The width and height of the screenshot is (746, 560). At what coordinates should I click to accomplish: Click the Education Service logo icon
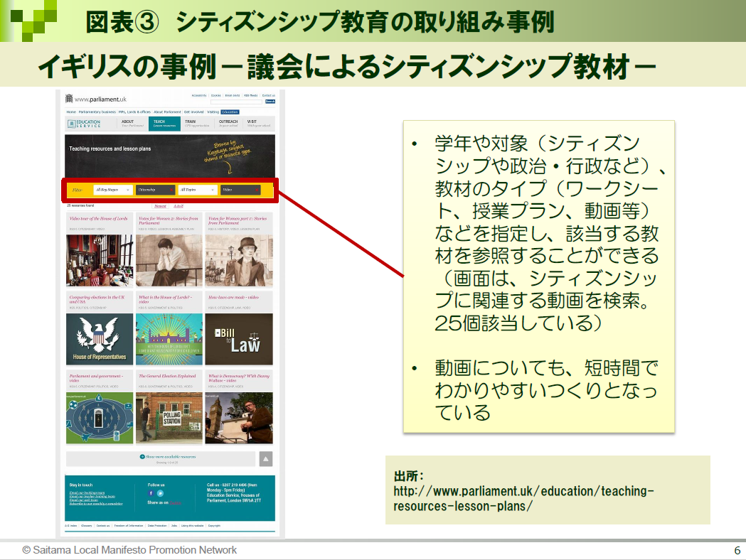(73, 124)
